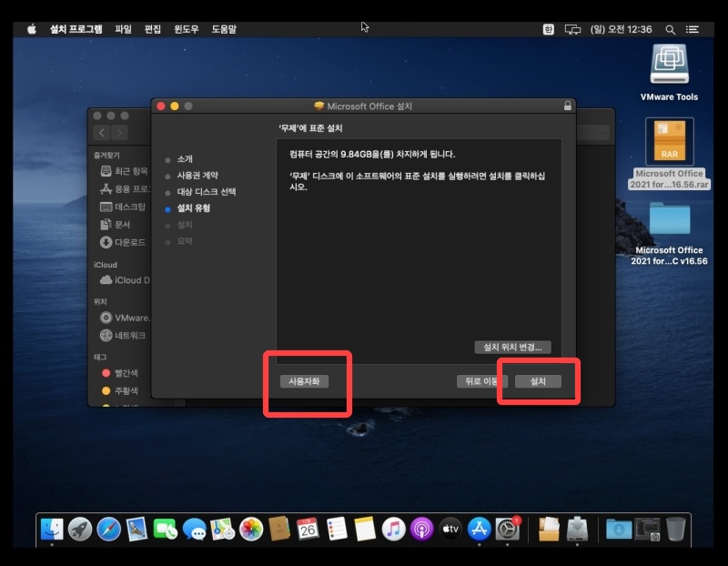Close the Microsoft Office installer window
Image resolution: width=728 pixels, height=566 pixels.
click(x=161, y=106)
